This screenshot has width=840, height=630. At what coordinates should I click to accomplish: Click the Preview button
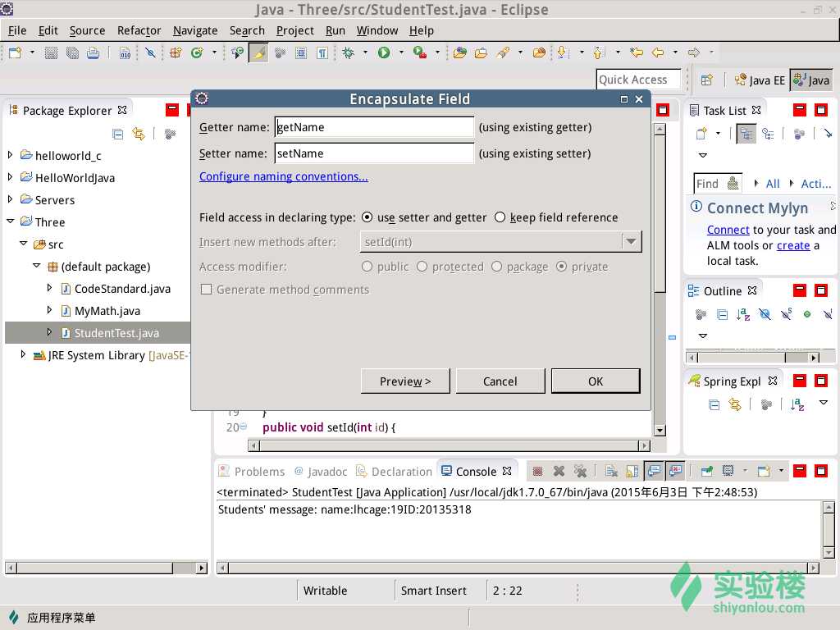[405, 381]
